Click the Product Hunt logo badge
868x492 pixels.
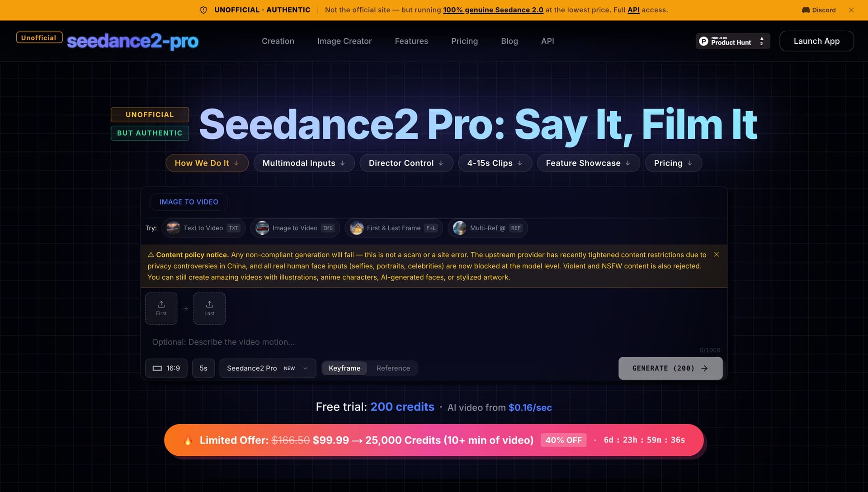732,41
